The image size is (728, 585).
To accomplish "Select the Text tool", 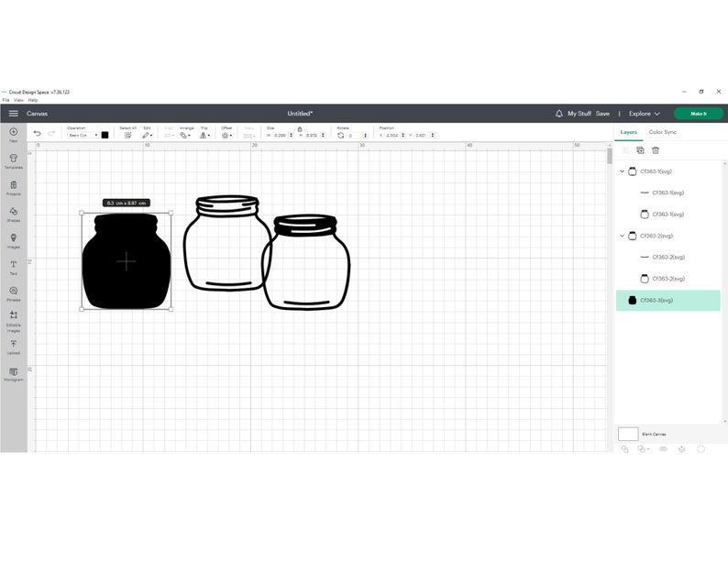I will click(x=14, y=267).
